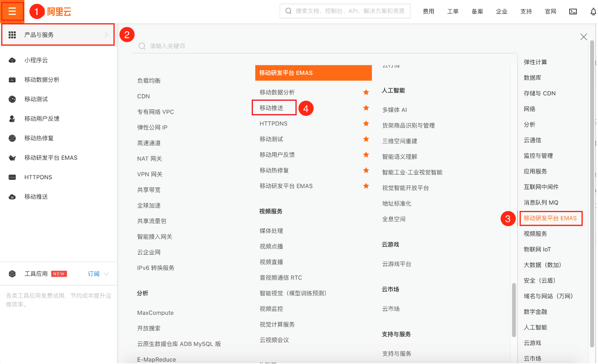The height and width of the screenshot is (364, 598).
Task: Click the 移动测试 sidebar icon
Action: tap(12, 99)
